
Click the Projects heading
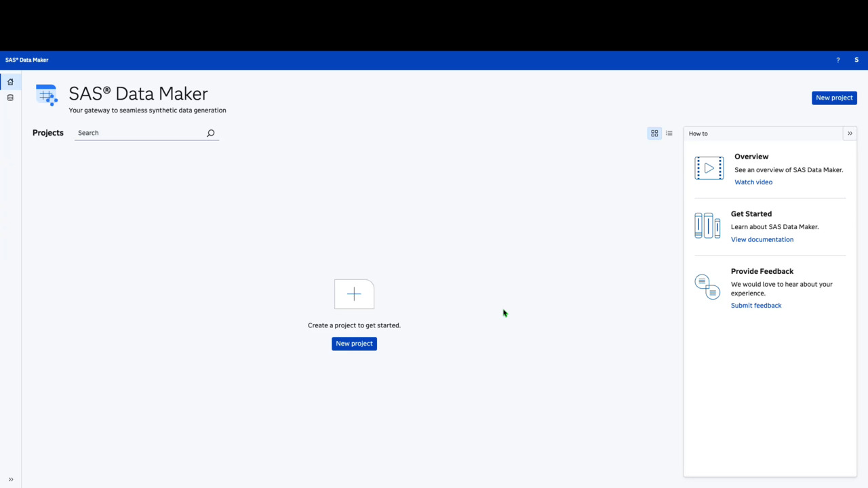(x=48, y=133)
